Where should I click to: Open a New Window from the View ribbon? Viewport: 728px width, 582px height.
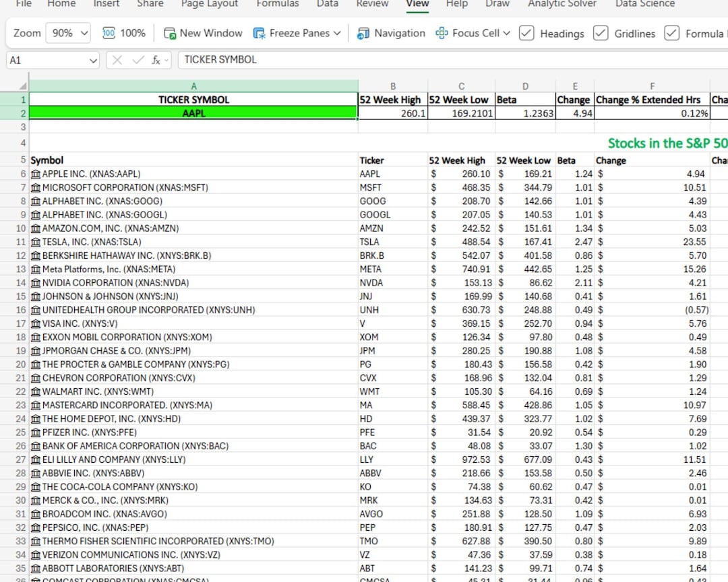point(202,32)
